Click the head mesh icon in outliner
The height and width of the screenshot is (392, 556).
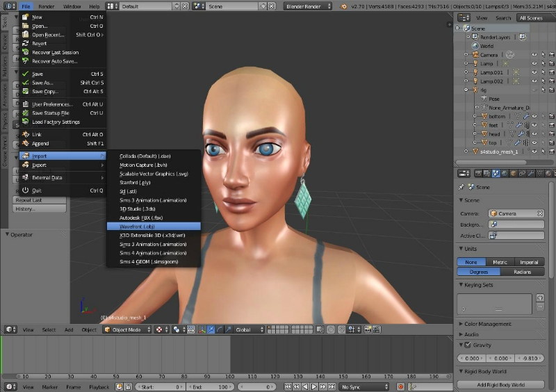pos(483,134)
